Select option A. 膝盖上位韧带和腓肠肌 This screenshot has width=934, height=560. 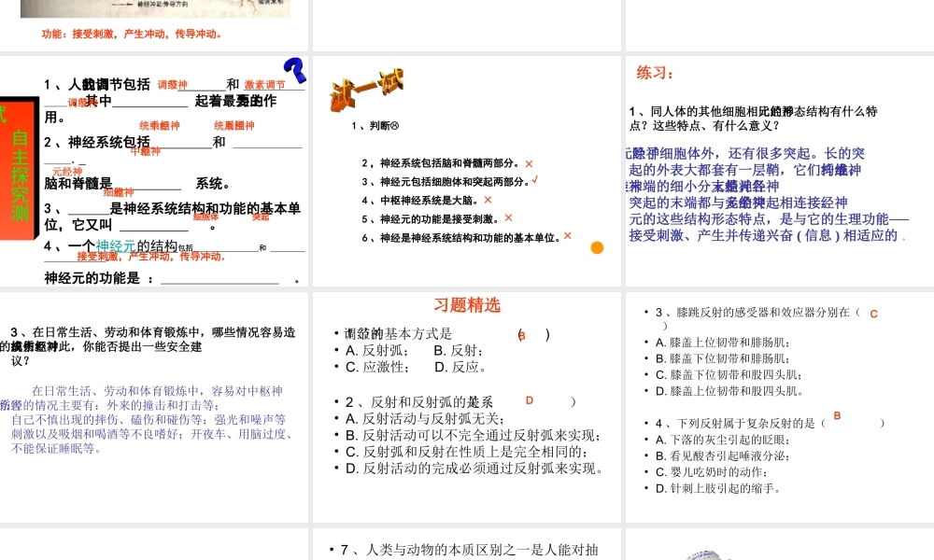point(723,343)
